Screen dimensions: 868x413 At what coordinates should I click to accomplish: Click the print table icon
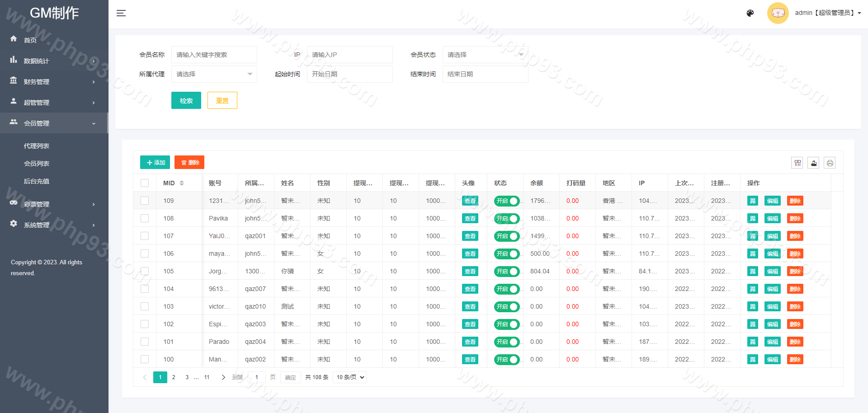click(830, 163)
